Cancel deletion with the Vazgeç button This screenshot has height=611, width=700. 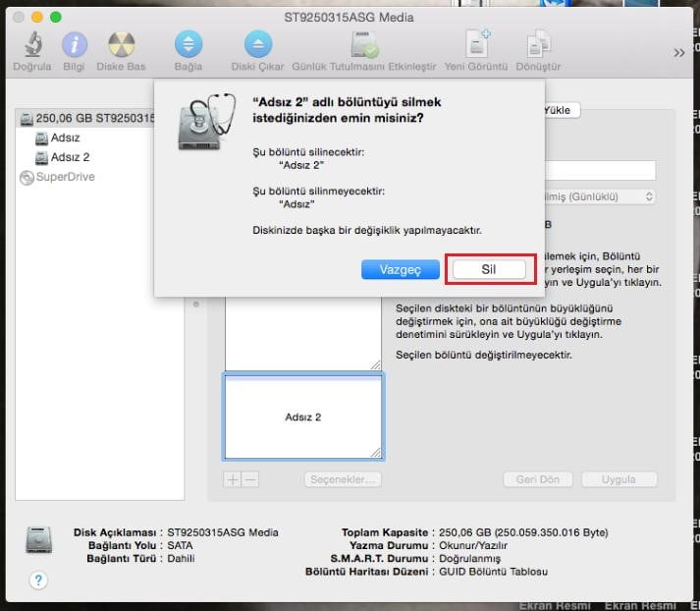[x=401, y=269]
